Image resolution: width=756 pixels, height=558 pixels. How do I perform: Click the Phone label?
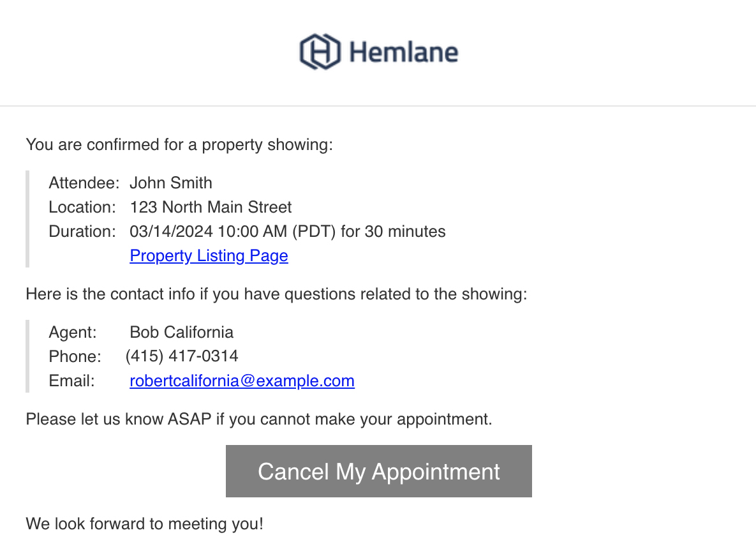pos(75,356)
